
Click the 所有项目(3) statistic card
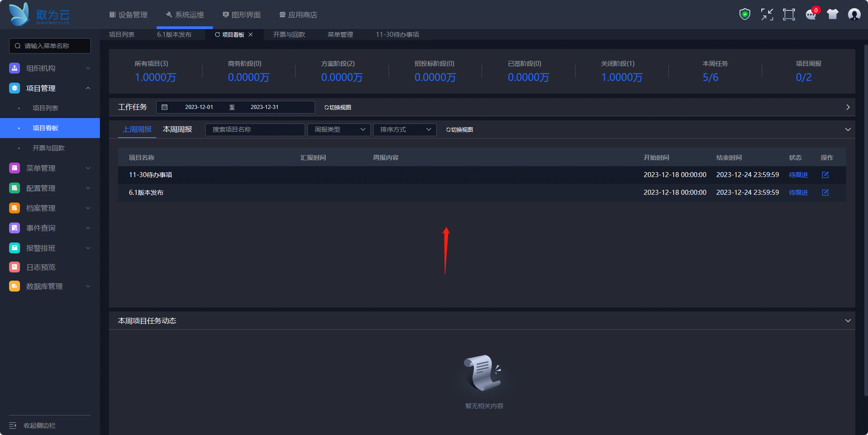click(x=156, y=71)
